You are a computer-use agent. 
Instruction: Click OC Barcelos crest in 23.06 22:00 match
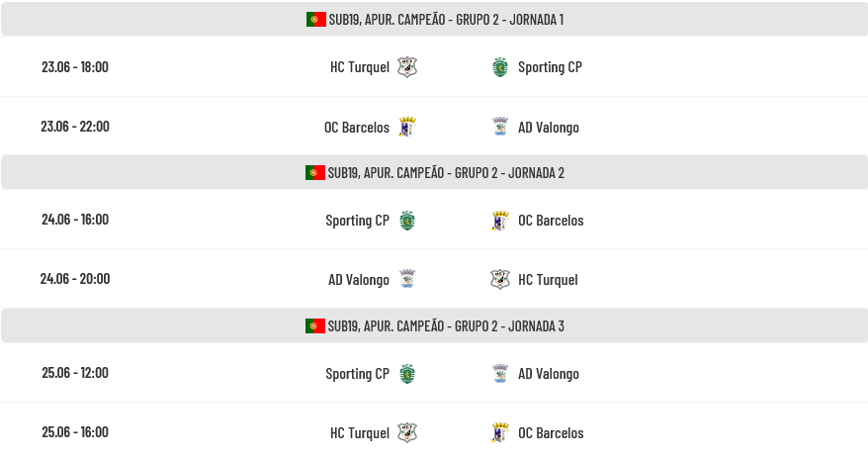point(407,127)
